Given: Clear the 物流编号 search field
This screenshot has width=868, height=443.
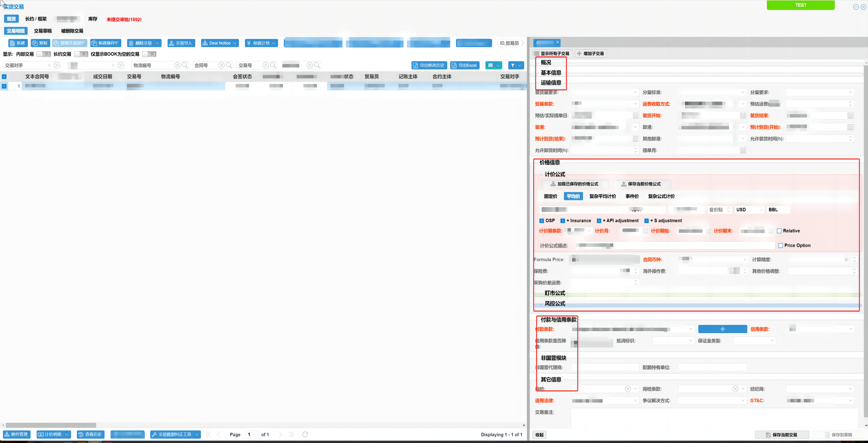Looking at the screenshot, I should tap(177, 65).
